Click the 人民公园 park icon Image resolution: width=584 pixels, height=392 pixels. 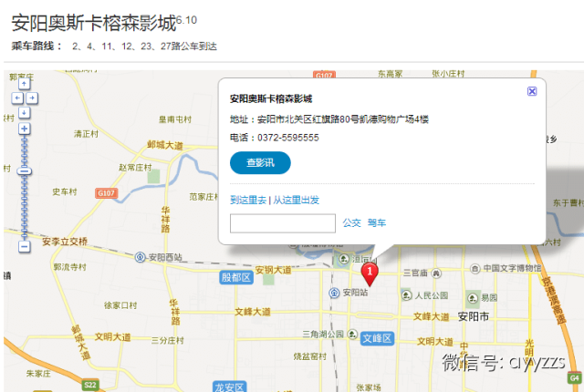click(406, 295)
